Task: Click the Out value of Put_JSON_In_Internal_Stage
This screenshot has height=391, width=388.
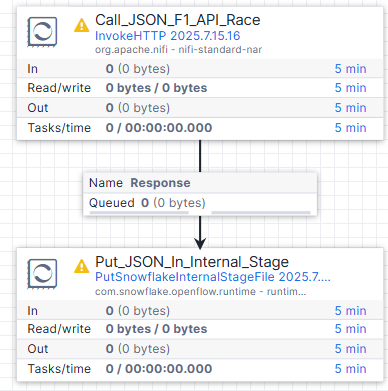Action: 138,349
